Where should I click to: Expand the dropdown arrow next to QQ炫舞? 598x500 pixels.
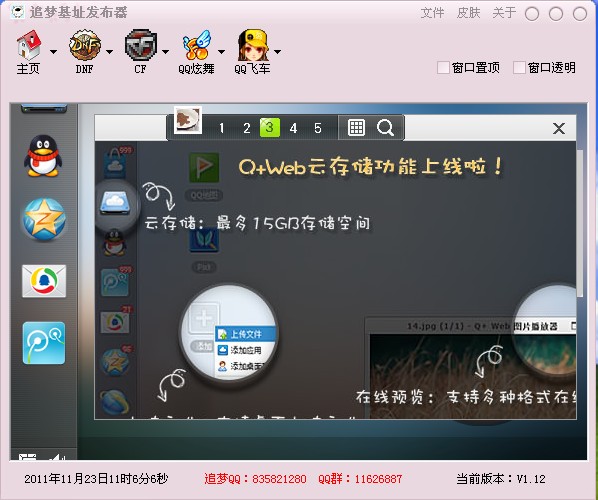(x=221, y=51)
